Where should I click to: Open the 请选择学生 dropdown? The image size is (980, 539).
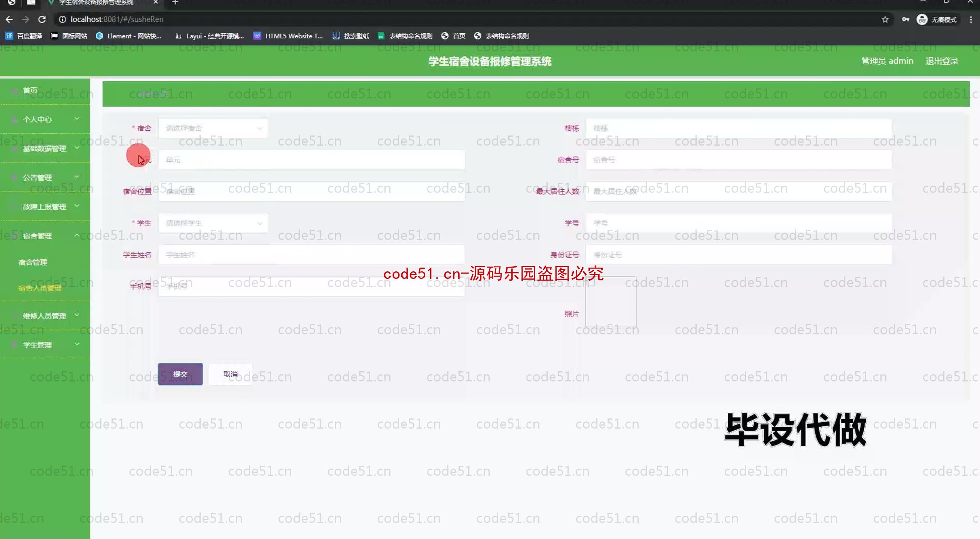pos(213,223)
